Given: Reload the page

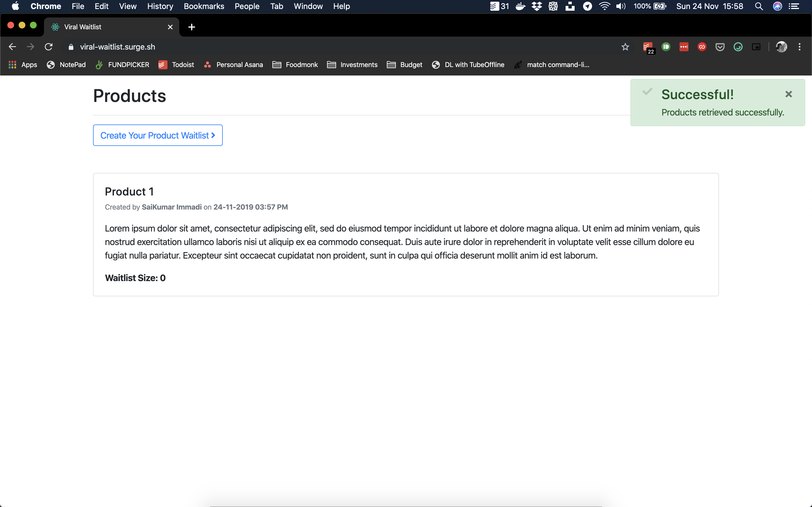Looking at the screenshot, I should [49, 47].
